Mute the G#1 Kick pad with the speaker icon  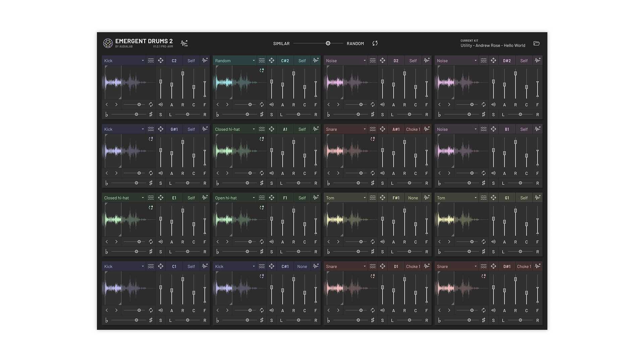tap(161, 173)
